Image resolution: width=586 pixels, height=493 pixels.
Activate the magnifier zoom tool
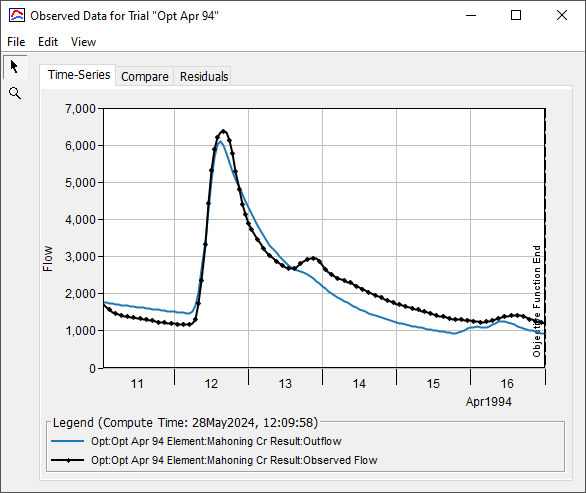tap(15, 93)
